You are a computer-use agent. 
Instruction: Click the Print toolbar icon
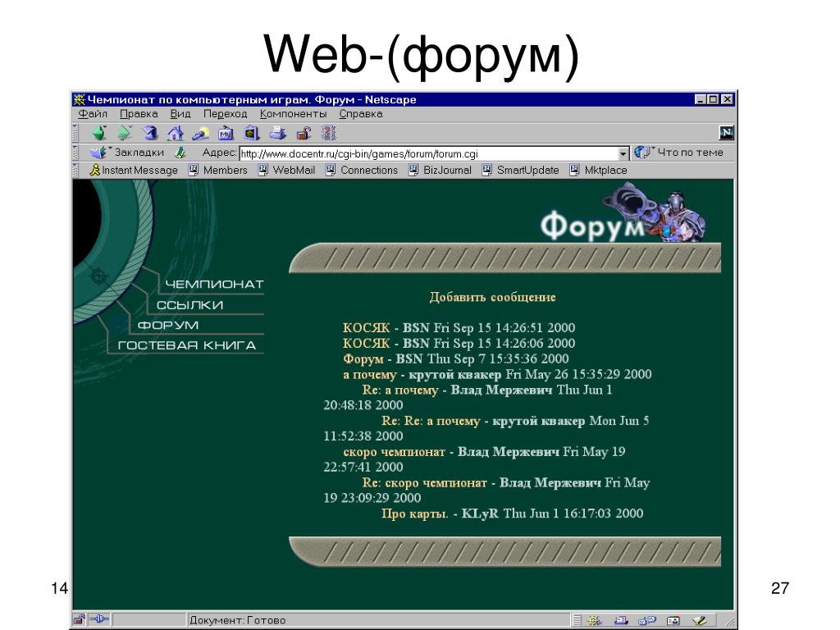[x=277, y=133]
